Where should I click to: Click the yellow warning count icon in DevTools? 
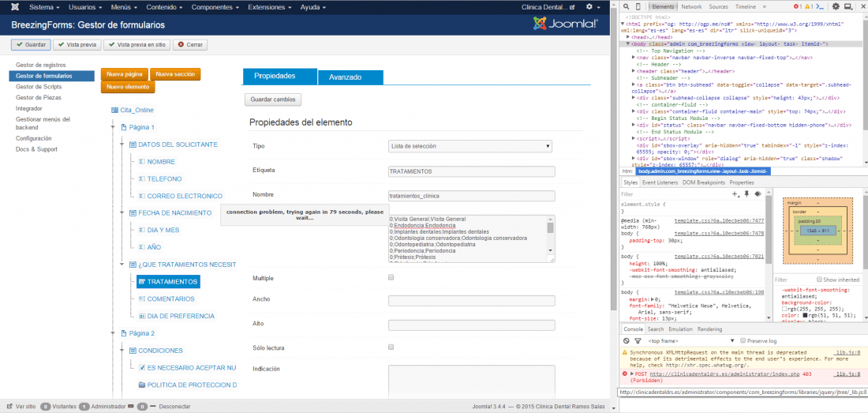(809, 6)
